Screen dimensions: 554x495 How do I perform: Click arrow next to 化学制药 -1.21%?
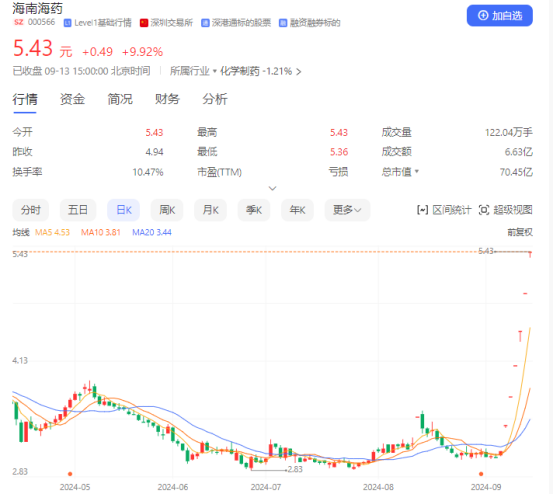299,72
